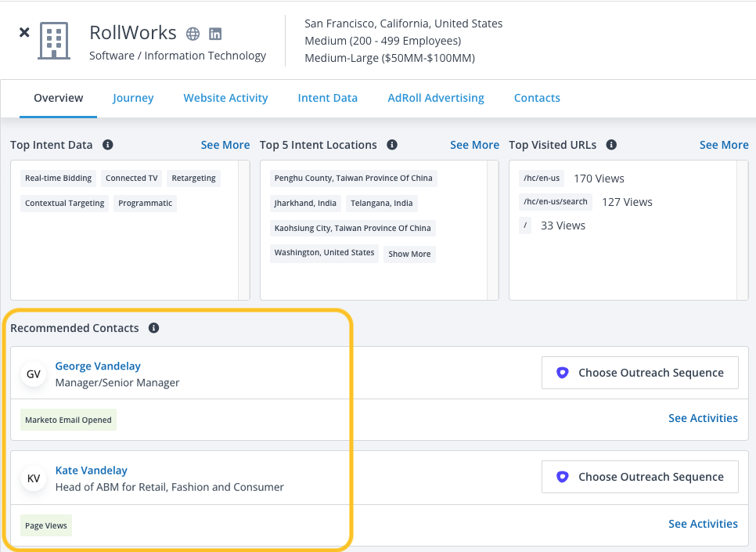Open George Vandelay's contact name link
Screen dimensions: 756x552
98,366
